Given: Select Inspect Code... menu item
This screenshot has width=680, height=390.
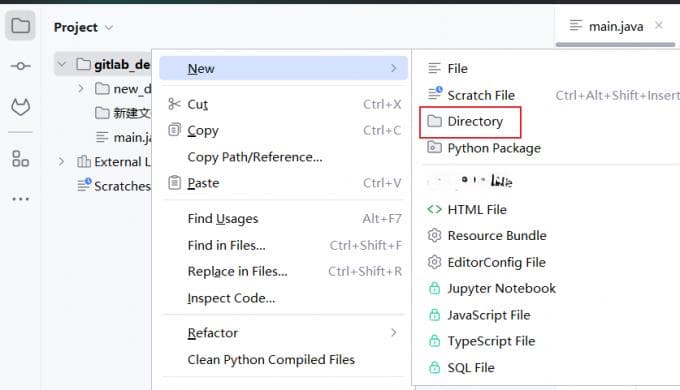Looking at the screenshot, I should [x=284, y=298].
